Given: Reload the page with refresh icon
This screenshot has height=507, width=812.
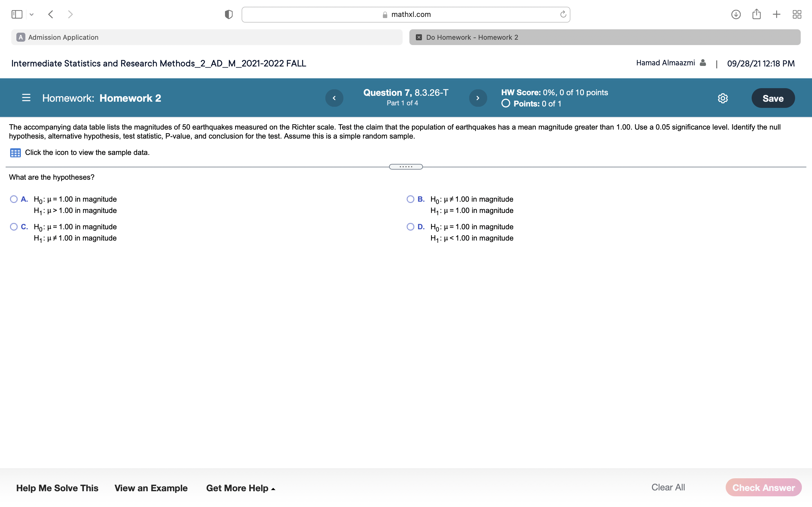Looking at the screenshot, I should 563,14.
